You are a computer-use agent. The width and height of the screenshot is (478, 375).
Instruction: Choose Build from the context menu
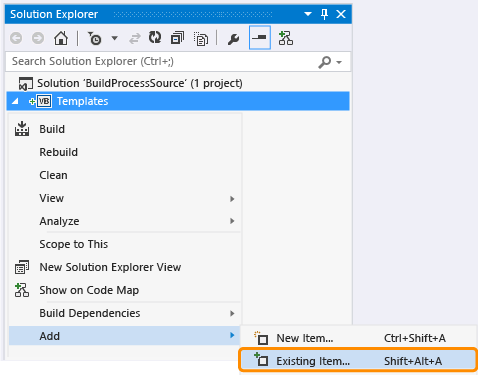click(125, 129)
